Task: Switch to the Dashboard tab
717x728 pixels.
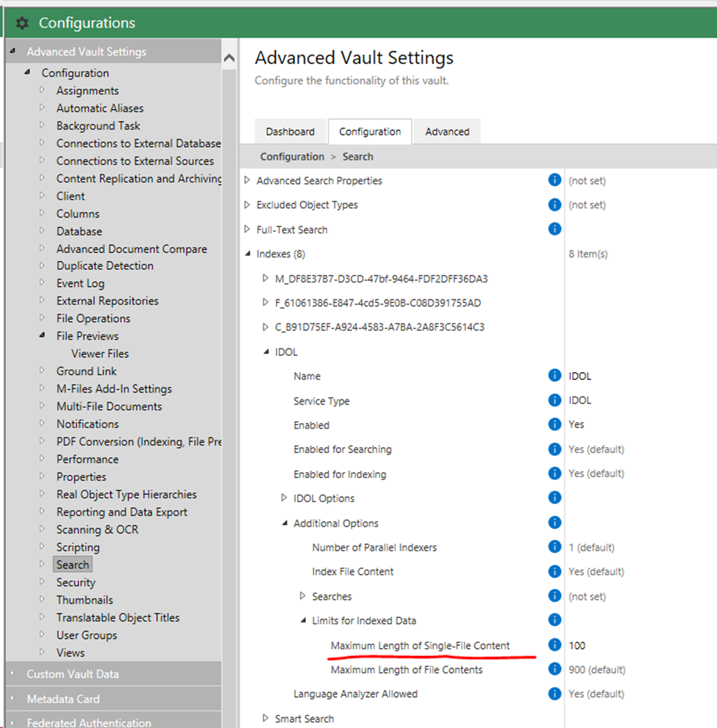Action: [290, 132]
